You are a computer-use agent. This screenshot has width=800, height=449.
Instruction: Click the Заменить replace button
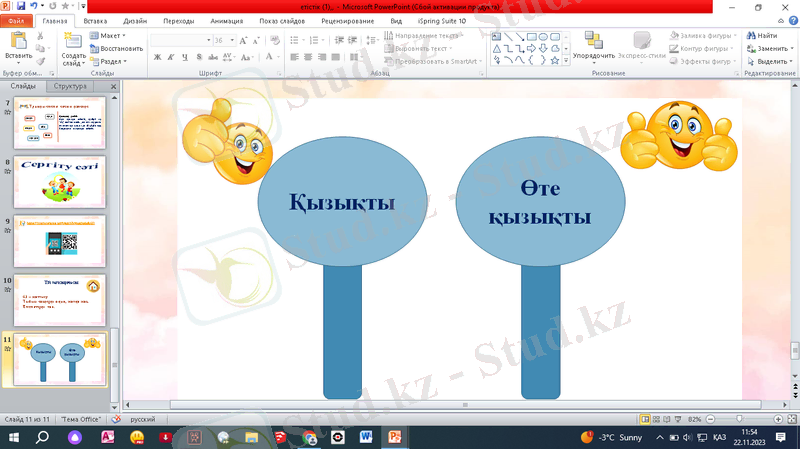coord(770,48)
